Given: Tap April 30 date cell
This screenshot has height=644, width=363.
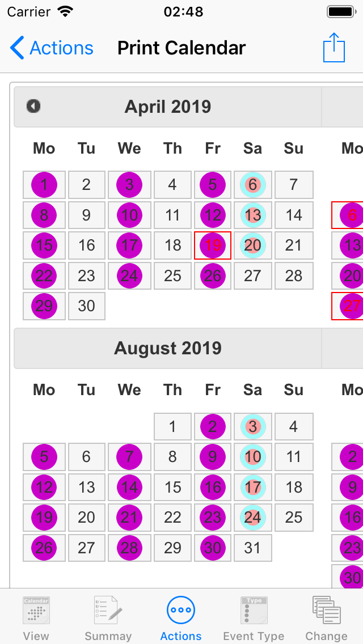Looking at the screenshot, I should (86, 306).
